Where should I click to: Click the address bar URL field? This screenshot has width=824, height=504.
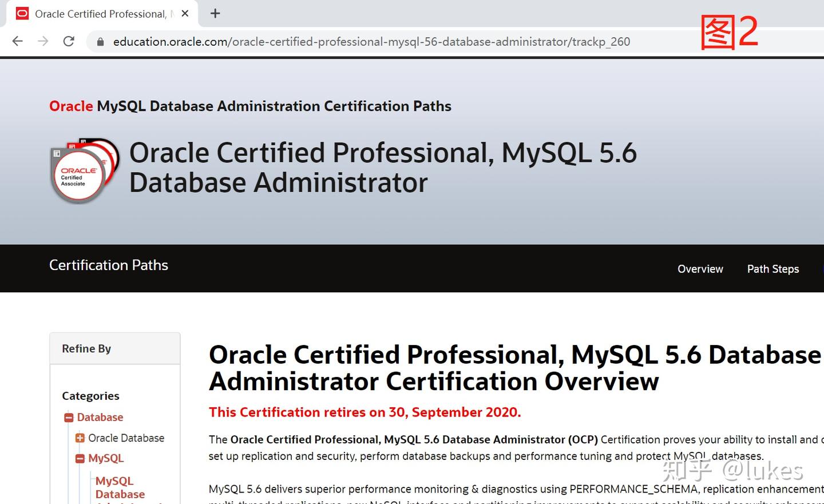click(372, 41)
